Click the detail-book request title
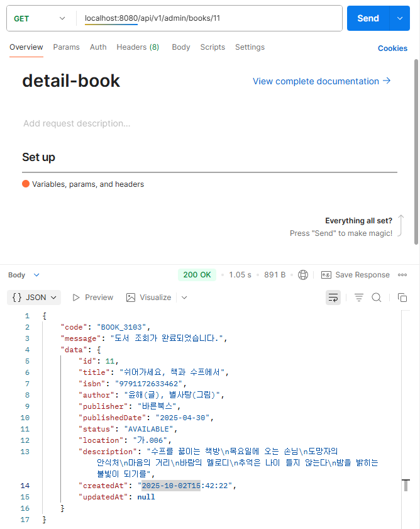The height and width of the screenshot is (529, 420). tap(71, 81)
